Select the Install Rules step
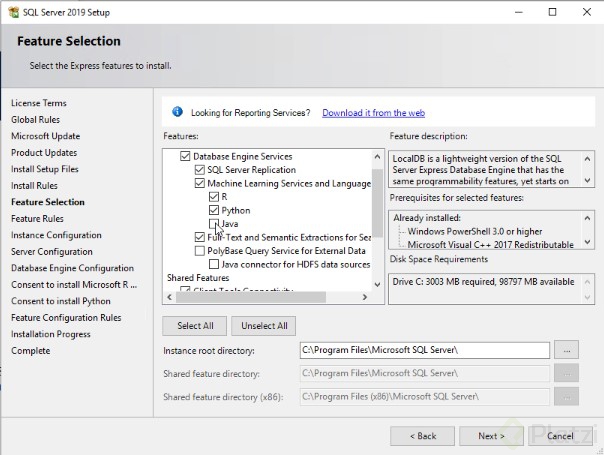Viewport: 604px width, 455px height. click(34, 186)
